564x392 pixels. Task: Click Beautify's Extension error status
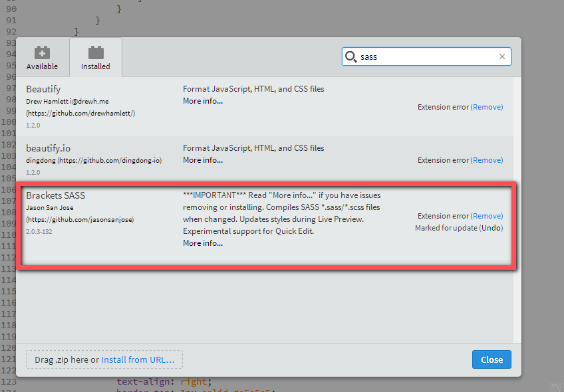(443, 107)
